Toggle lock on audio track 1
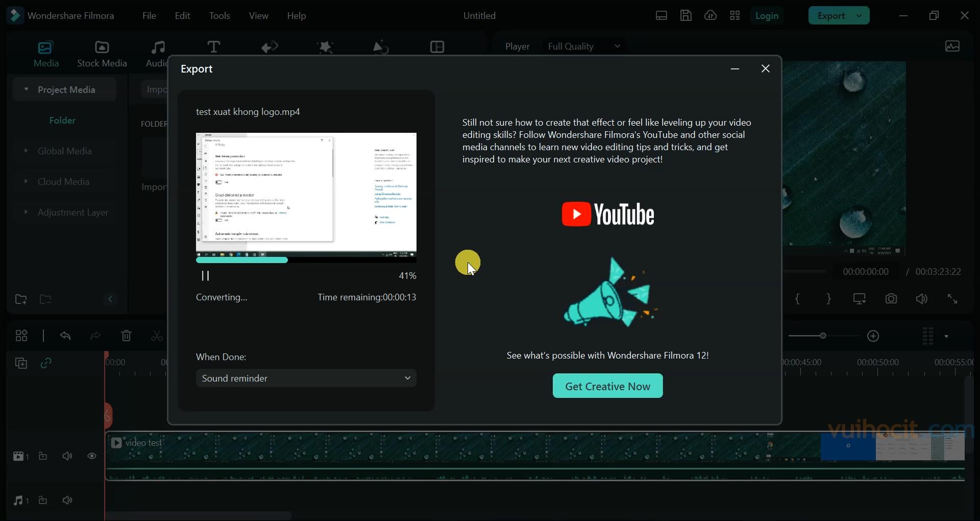Viewport: 980px width, 521px height. point(43,500)
